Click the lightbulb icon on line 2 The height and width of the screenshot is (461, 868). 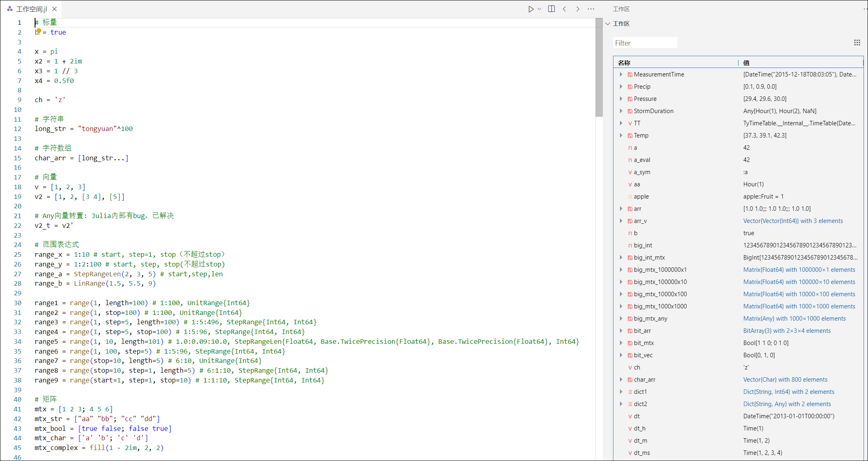coord(39,31)
